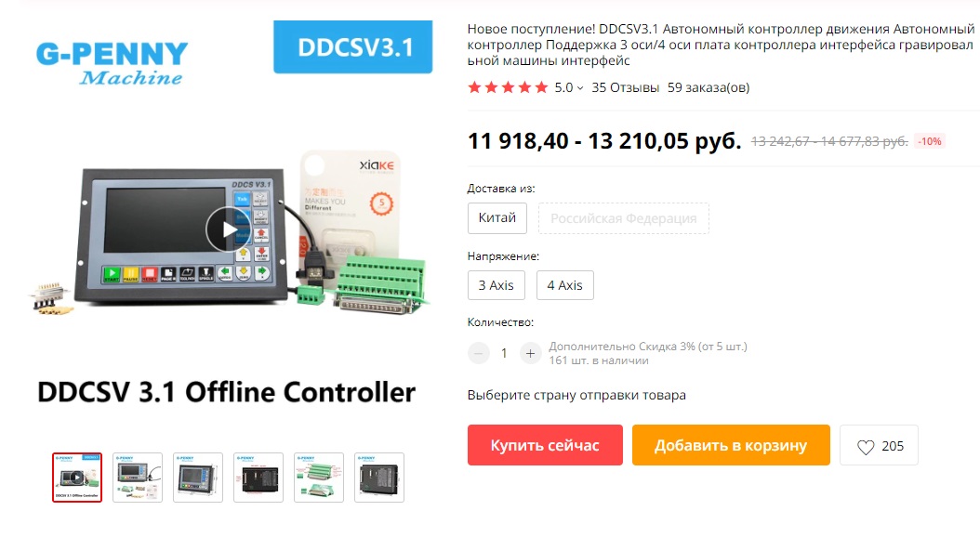This screenshot has height=537, width=980.
Task: Decrease quantity with minus button
Action: (x=478, y=353)
